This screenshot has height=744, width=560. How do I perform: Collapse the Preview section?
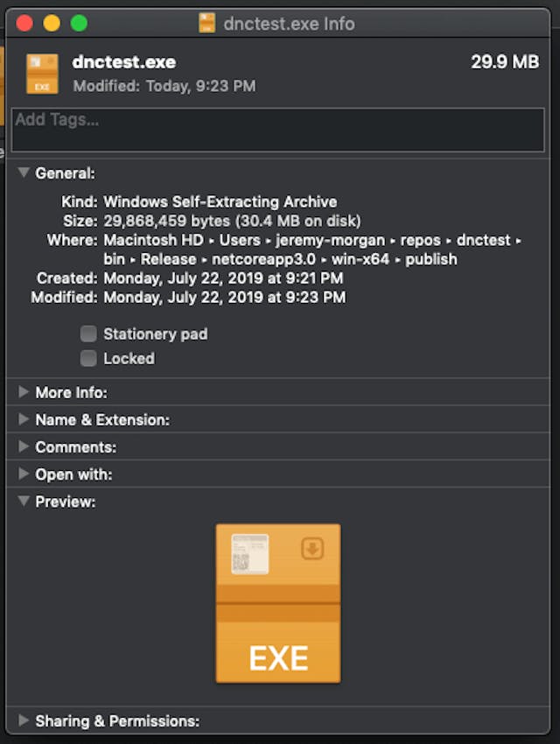click(x=24, y=502)
